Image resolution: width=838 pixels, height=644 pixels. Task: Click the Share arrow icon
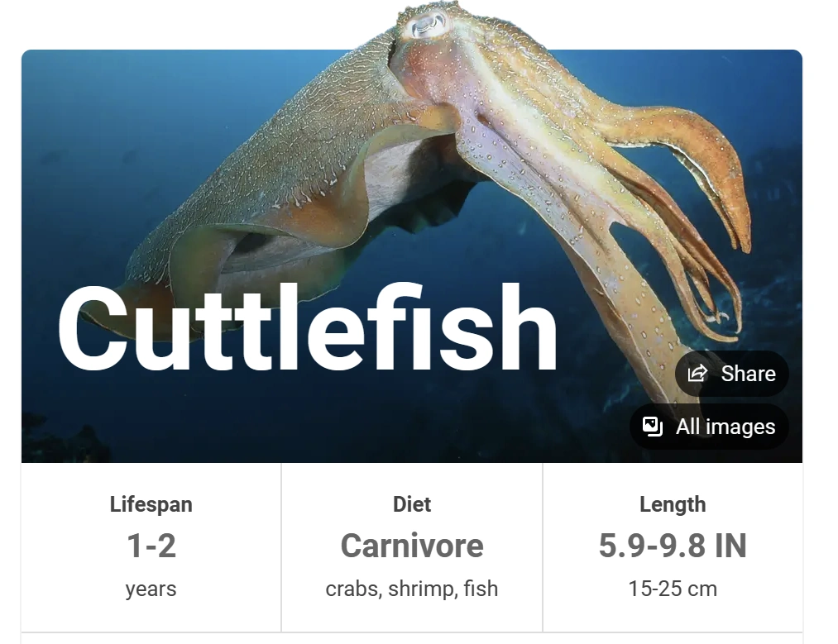click(x=697, y=374)
